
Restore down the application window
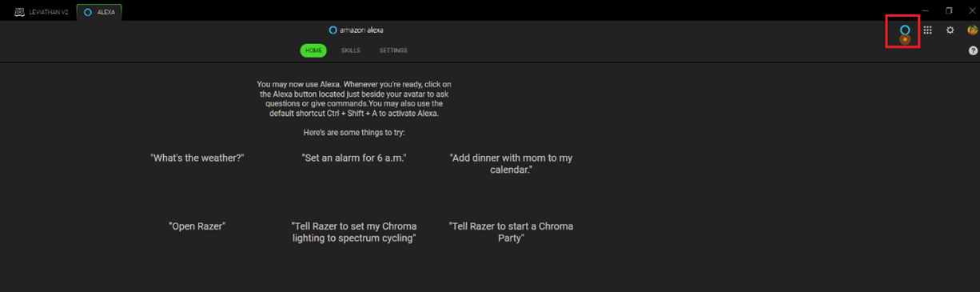coord(949,10)
